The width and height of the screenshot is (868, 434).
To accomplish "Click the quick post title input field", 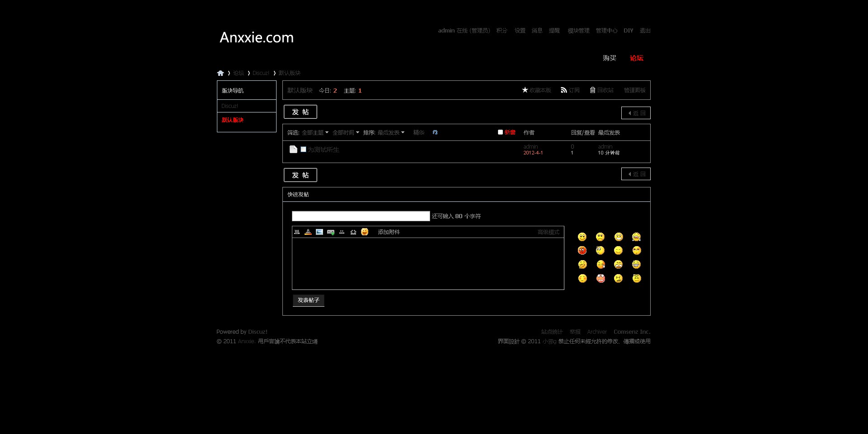I will pyautogui.click(x=361, y=216).
